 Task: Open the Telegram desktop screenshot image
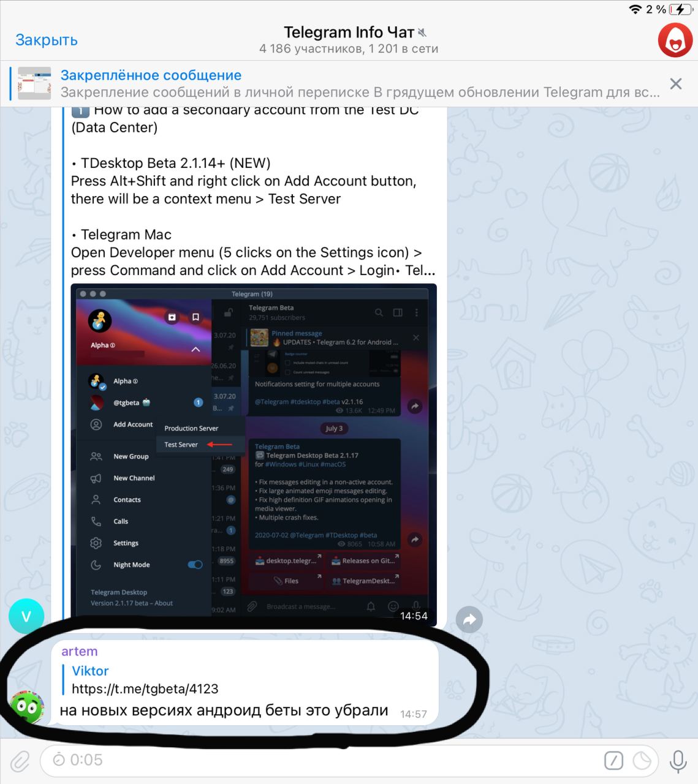point(254,455)
